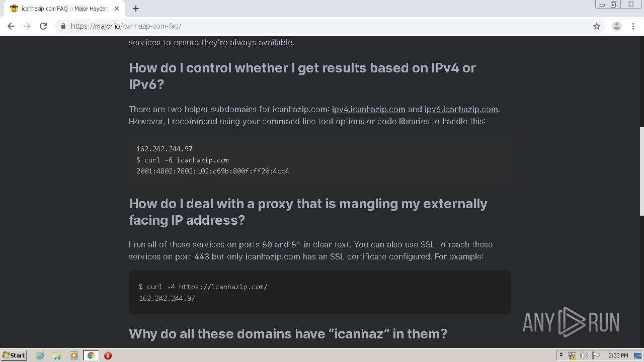Go back to the previous page

[x=11, y=26]
